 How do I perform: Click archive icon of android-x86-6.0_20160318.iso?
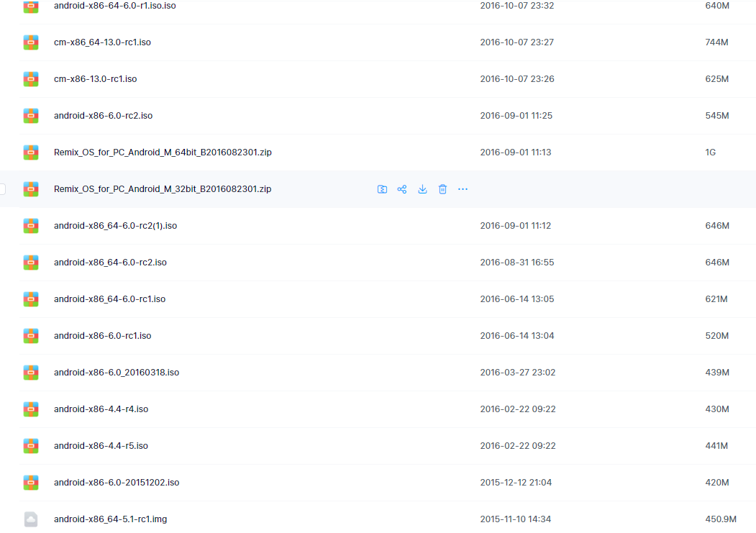pyautogui.click(x=31, y=372)
